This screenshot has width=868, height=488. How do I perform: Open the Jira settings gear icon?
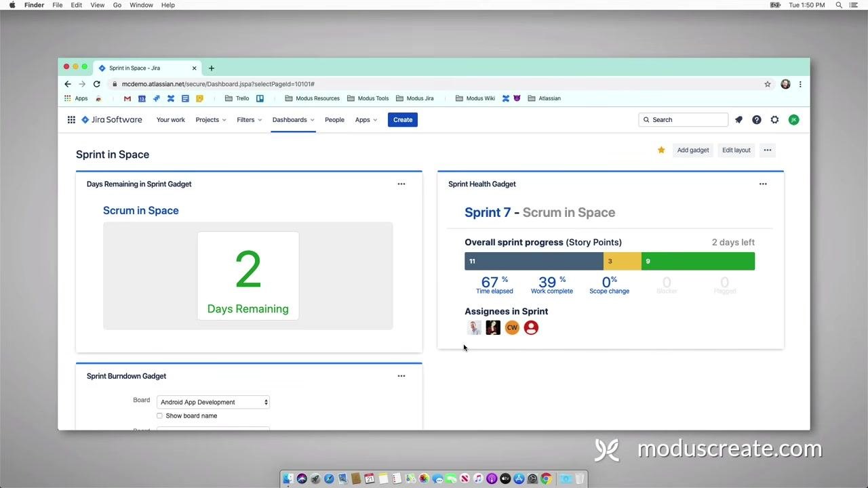click(775, 120)
